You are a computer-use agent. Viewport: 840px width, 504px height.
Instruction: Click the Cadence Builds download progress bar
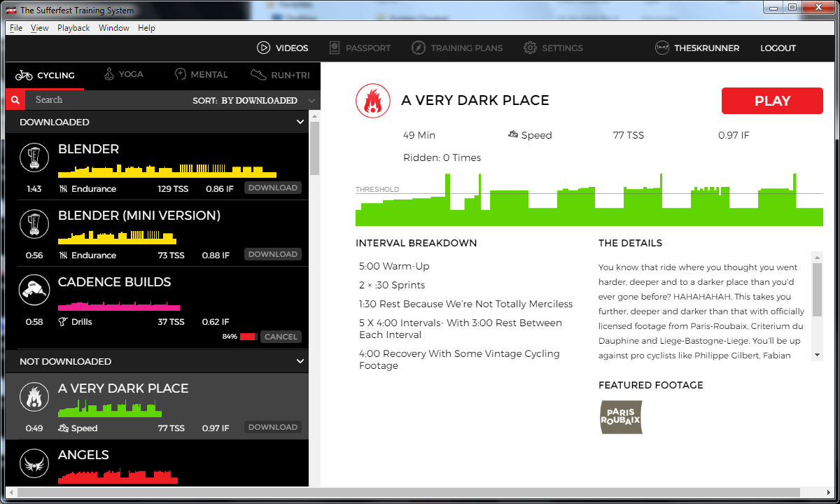click(248, 337)
